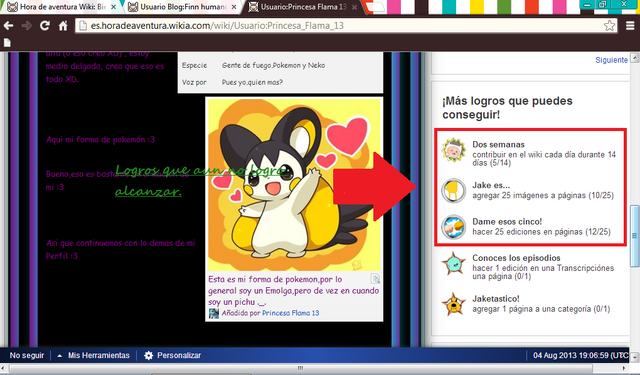Click the page vertical scrollbar thumb

(635, 235)
